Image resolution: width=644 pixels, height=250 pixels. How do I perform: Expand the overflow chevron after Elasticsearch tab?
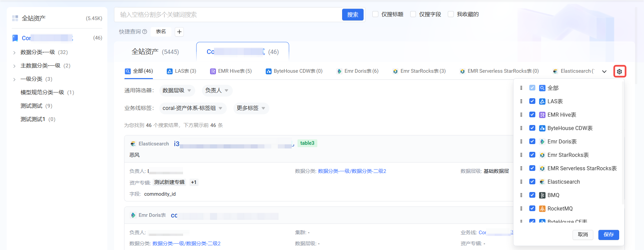[x=604, y=71]
